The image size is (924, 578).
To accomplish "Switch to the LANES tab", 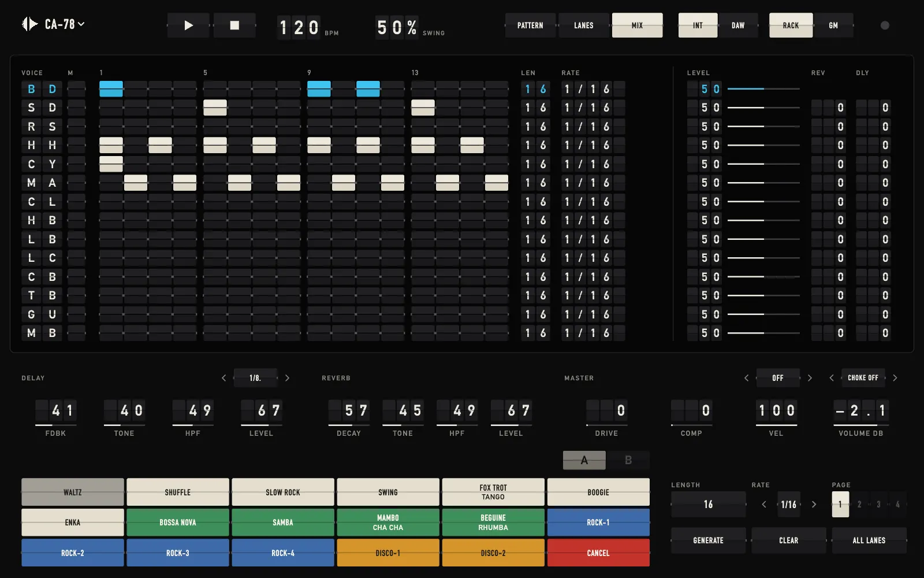I will tap(583, 25).
